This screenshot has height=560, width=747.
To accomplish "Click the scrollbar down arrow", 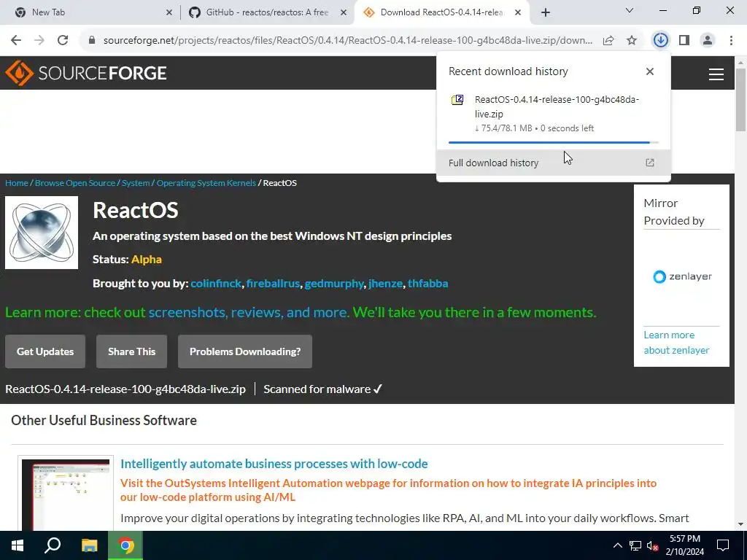I will click(x=741, y=524).
